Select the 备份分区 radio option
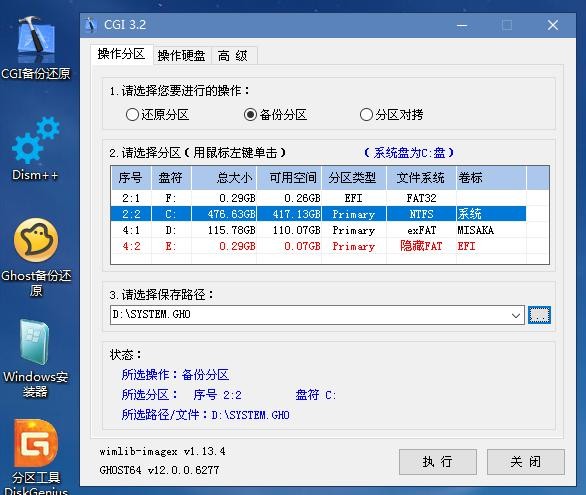This screenshot has width=586, height=495. pyautogui.click(x=275, y=115)
